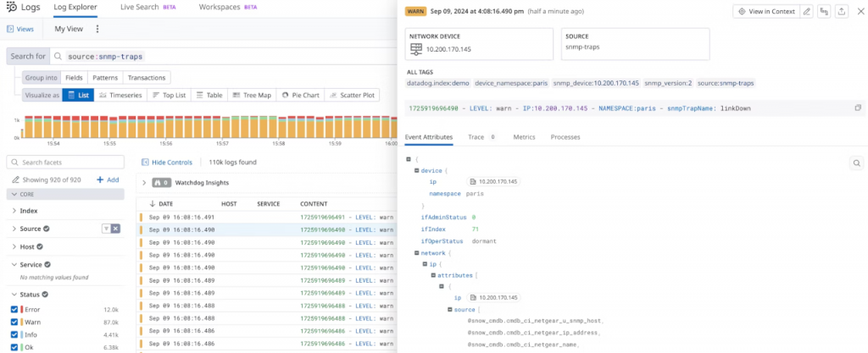Click the share/export icon in log panel
The width and height of the screenshot is (868, 353).
click(x=842, y=11)
